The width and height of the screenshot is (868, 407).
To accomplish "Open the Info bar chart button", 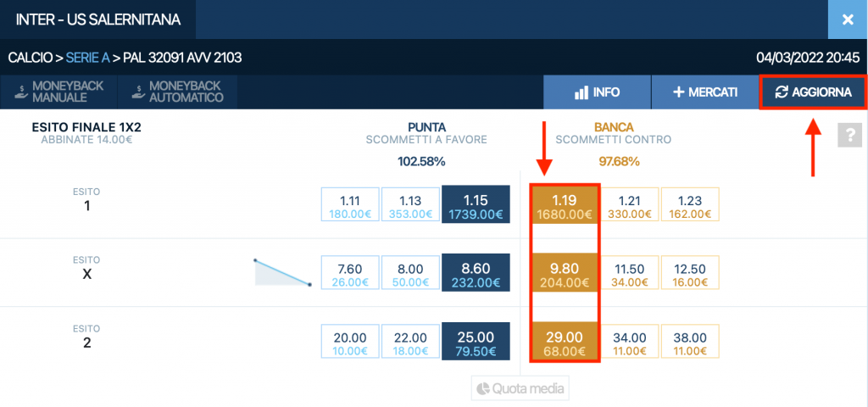I will point(597,92).
